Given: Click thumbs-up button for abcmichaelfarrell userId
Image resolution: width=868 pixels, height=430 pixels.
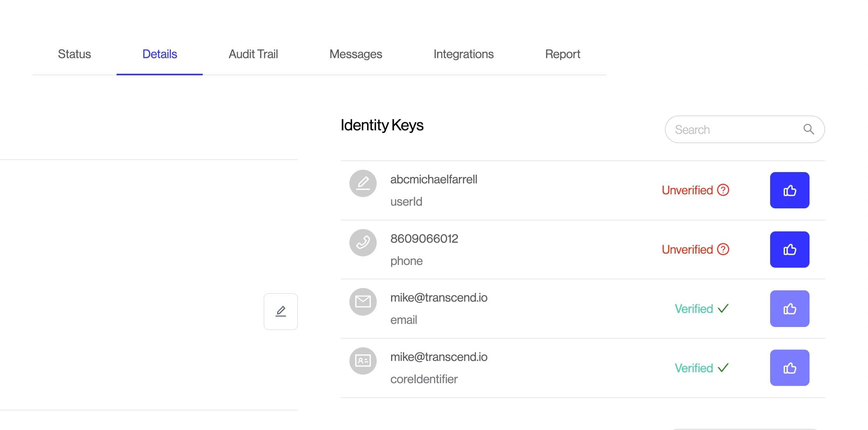Looking at the screenshot, I should [789, 190].
